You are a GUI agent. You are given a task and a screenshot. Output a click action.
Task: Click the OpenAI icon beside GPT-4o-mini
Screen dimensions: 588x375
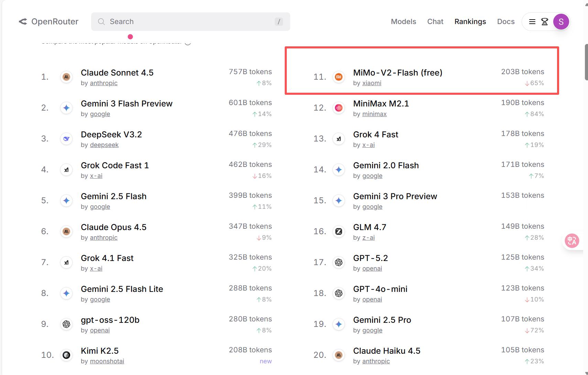click(339, 293)
